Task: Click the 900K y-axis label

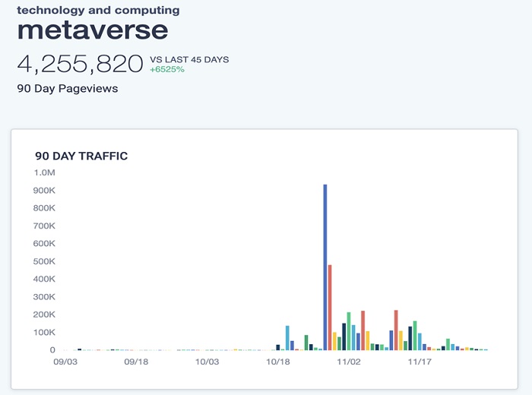Action: [44, 191]
